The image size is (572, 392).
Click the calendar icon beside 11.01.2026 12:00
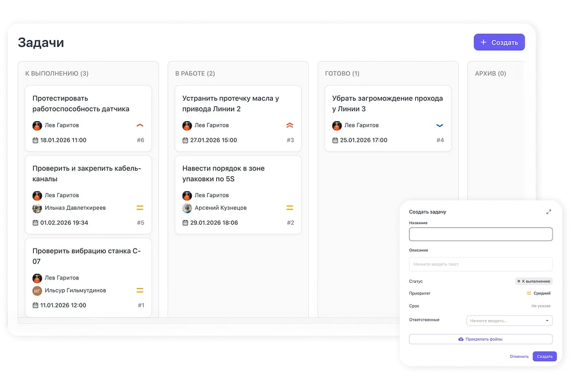point(35,305)
